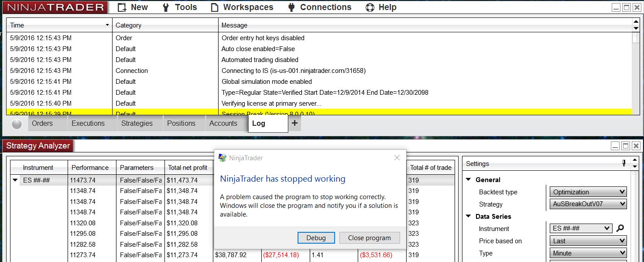Click the Total # of trades column header
The width and height of the screenshot is (644, 262).
431,167
